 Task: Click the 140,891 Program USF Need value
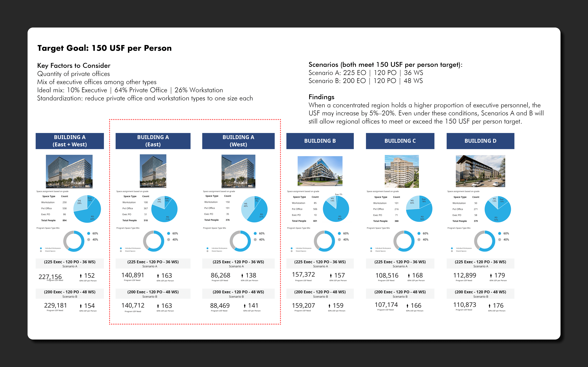pos(133,275)
